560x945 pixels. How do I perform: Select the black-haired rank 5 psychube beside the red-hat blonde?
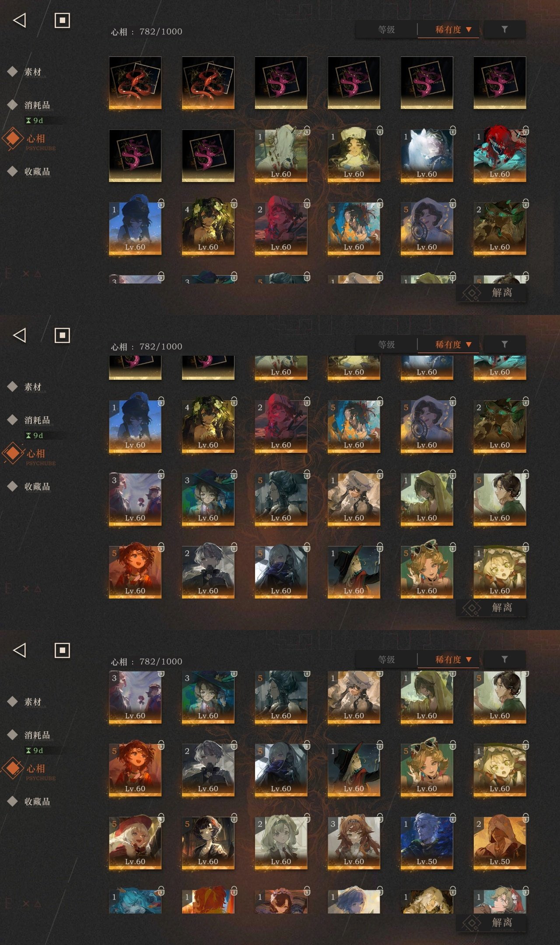[x=208, y=843]
